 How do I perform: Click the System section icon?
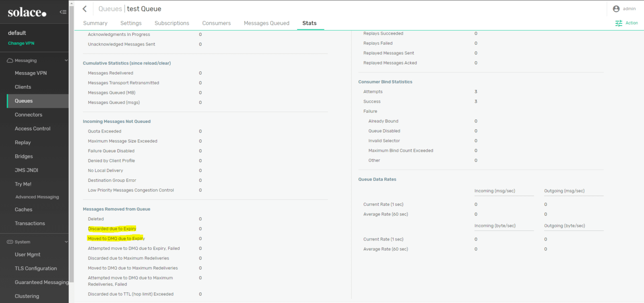[10, 242]
